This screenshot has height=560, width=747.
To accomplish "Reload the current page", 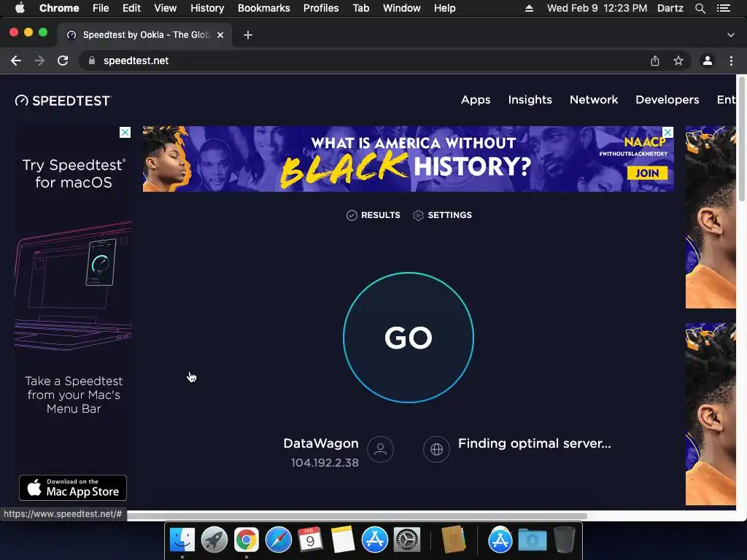I will pyautogui.click(x=63, y=61).
